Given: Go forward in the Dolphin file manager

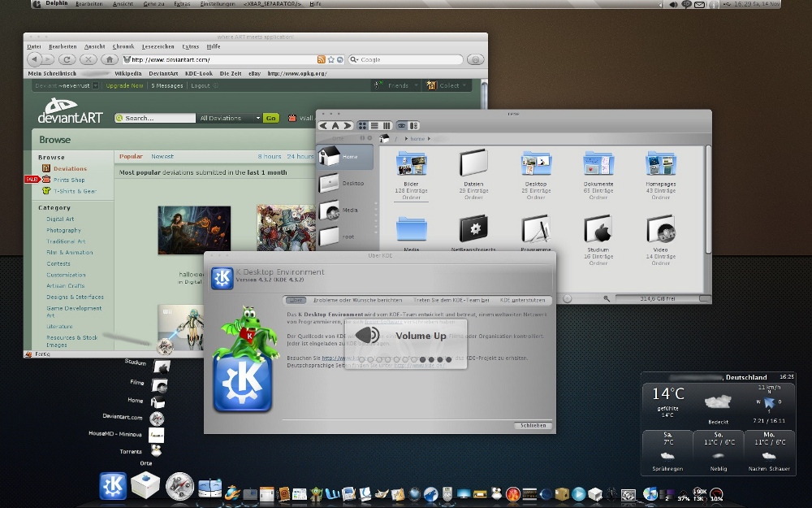Looking at the screenshot, I should [x=347, y=125].
